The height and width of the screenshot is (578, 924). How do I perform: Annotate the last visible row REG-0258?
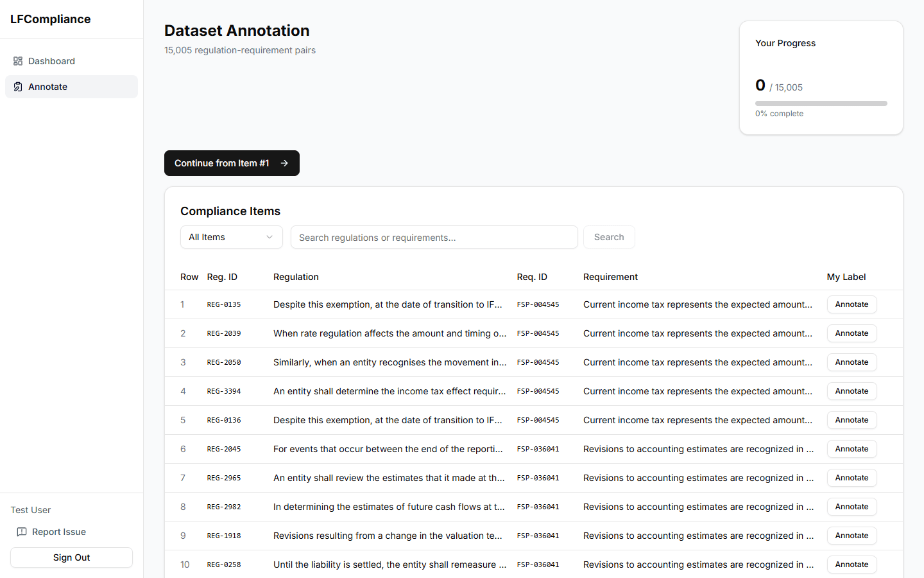point(851,564)
